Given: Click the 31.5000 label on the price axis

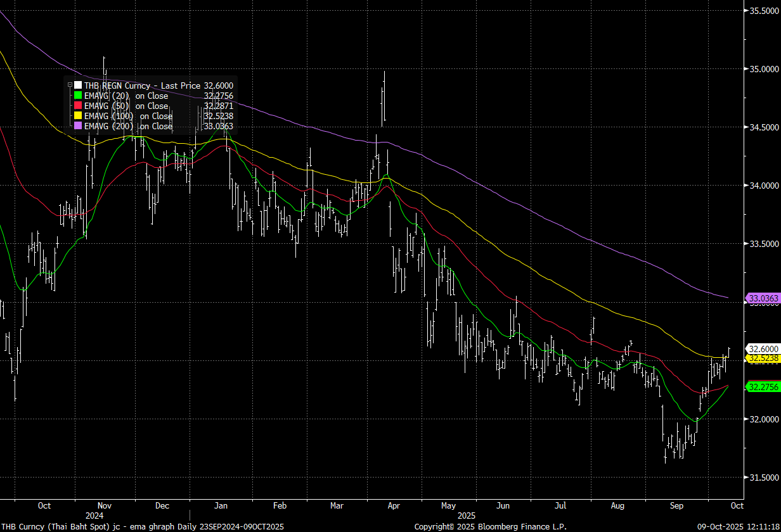Looking at the screenshot, I should tap(764, 478).
